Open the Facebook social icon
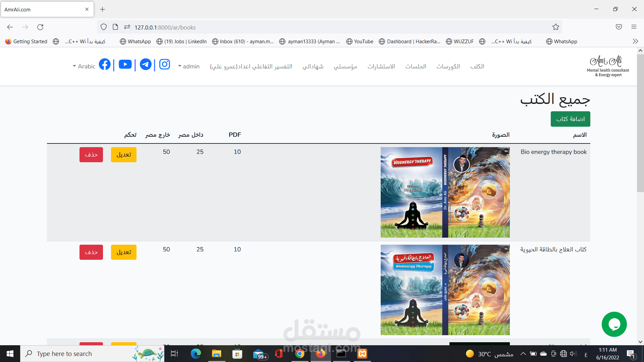Screen dimensions: 644x362 click(x=105, y=64)
